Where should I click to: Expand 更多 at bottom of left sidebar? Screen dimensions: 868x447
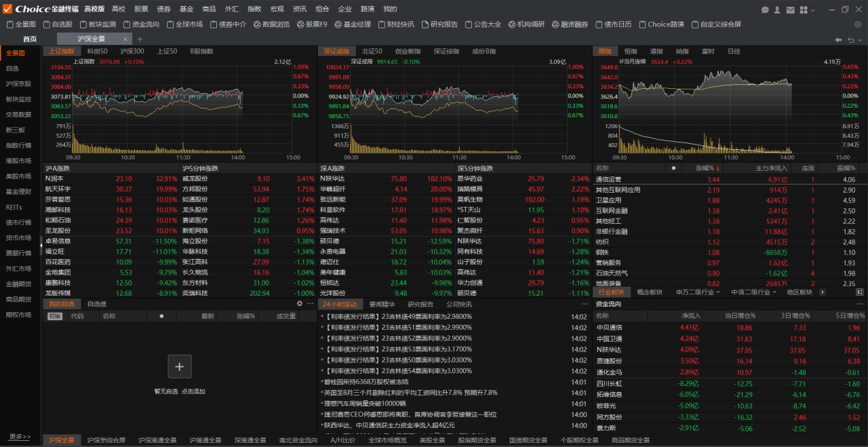click(20, 436)
